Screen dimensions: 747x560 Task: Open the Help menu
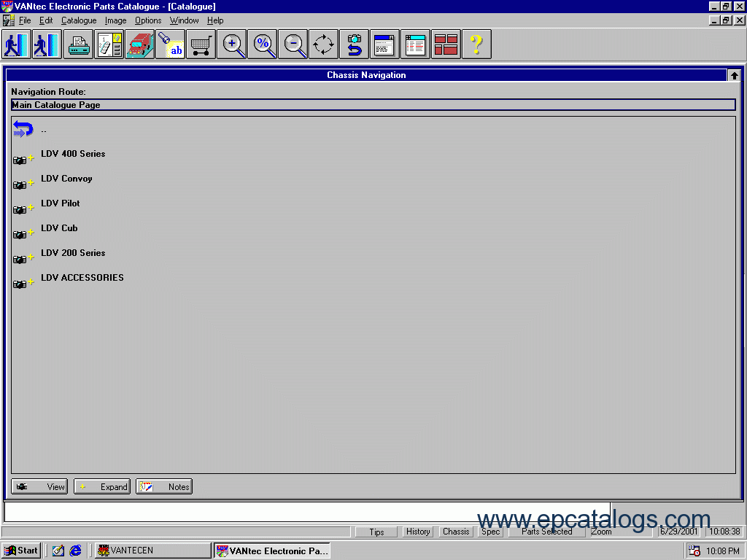pos(215,20)
